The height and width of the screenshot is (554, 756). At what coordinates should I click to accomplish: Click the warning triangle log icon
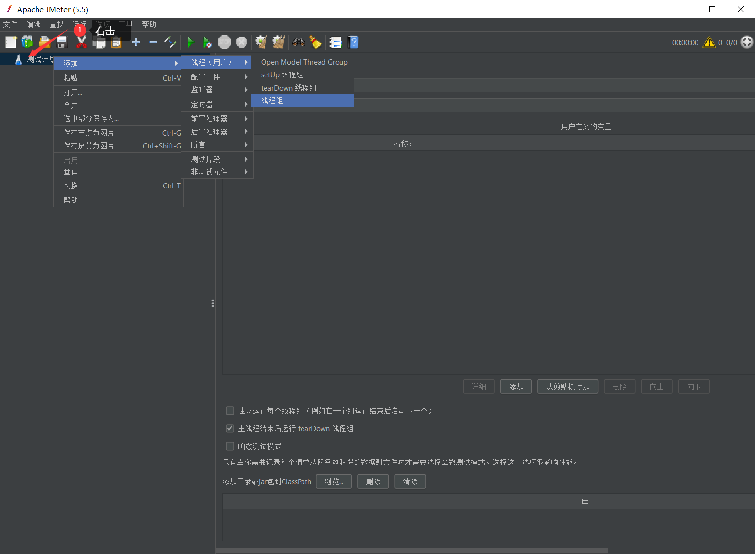click(709, 42)
